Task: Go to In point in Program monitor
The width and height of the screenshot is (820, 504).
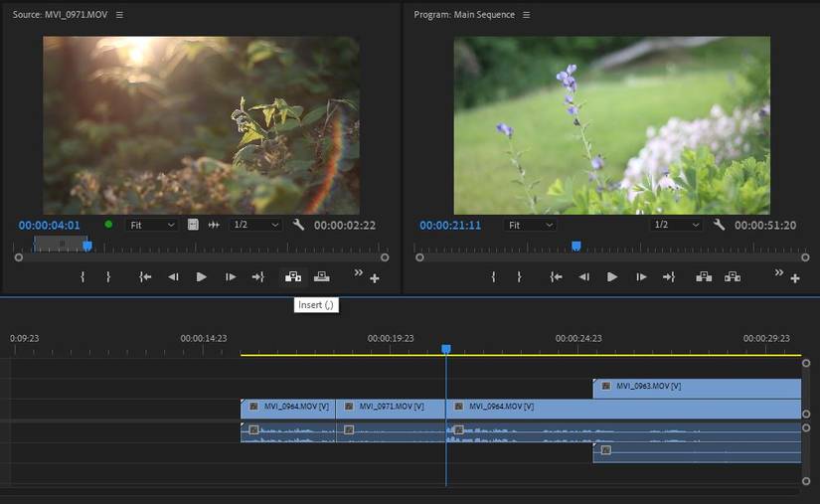Action: pyautogui.click(x=556, y=277)
